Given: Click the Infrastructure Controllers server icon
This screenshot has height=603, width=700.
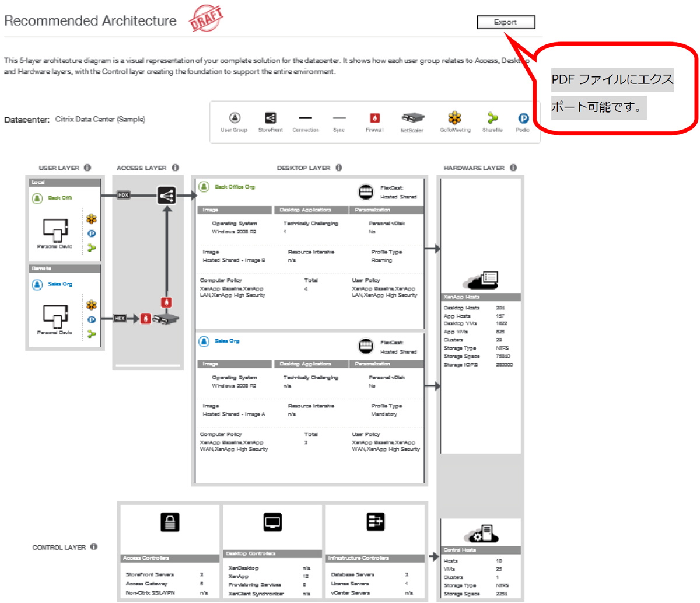Looking at the screenshot, I should tap(375, 522).
